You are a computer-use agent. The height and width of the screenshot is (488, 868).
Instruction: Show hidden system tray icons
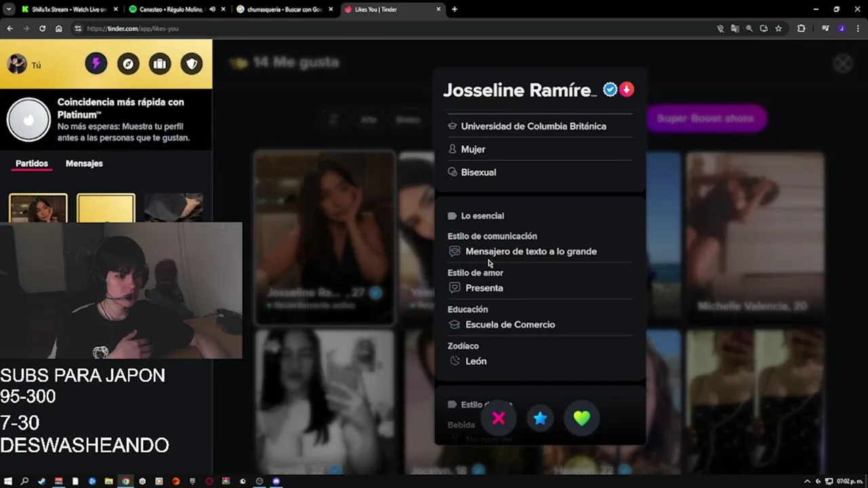[807, 481]
